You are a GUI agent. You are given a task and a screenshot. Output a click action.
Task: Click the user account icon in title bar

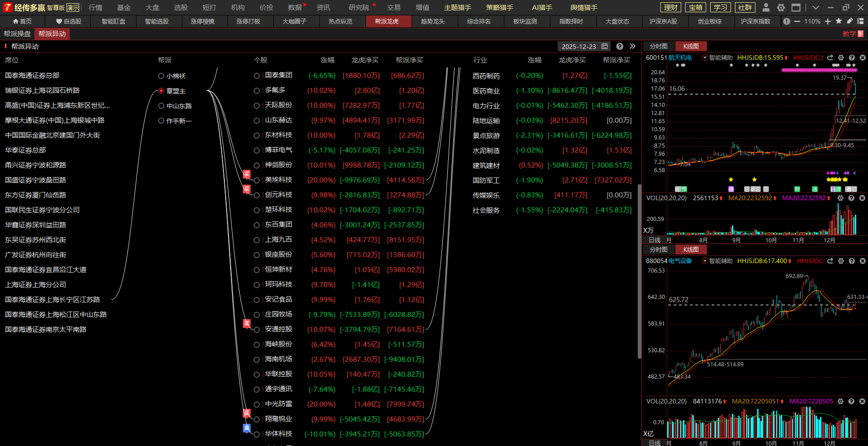coord(766,7)
